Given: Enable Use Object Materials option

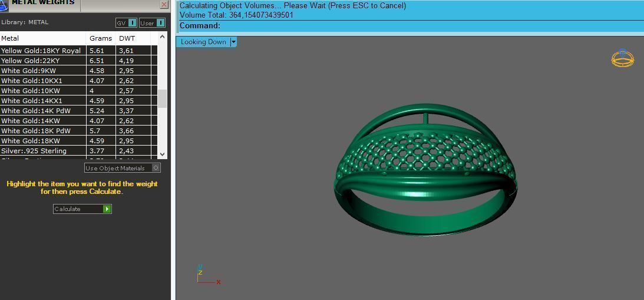Looking at the screenshot, I should point(123,168).
